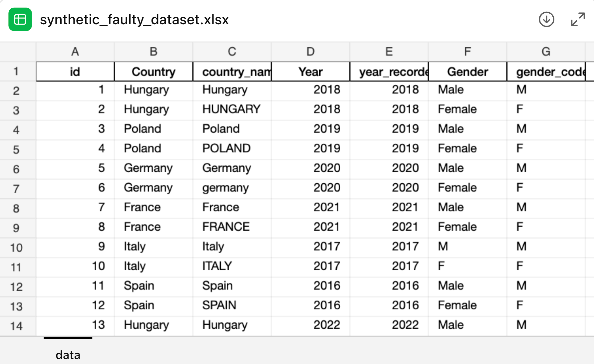Click the Gender header cell
Image resolution: width=594 pixels, height=364 pixels.
467,72
